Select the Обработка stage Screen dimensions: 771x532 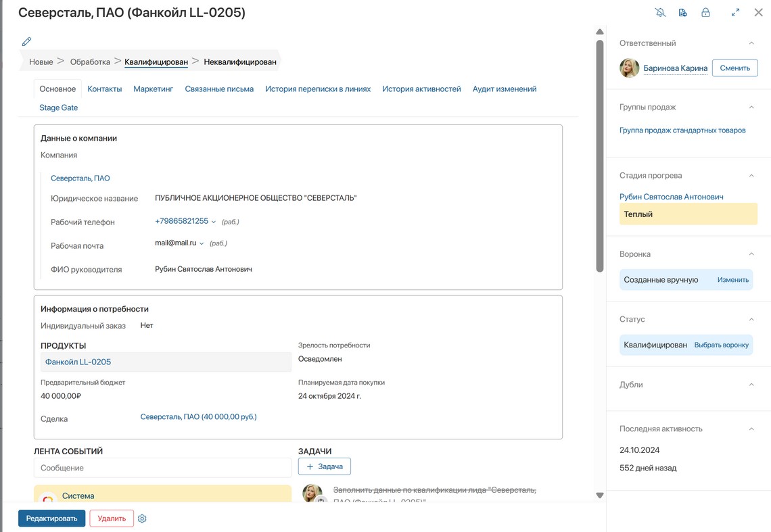pos(90,62)
